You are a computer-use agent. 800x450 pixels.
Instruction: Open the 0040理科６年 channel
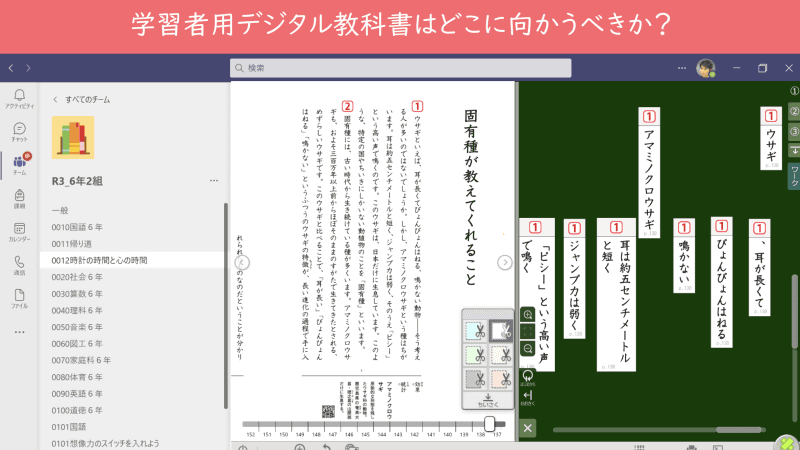77,310
